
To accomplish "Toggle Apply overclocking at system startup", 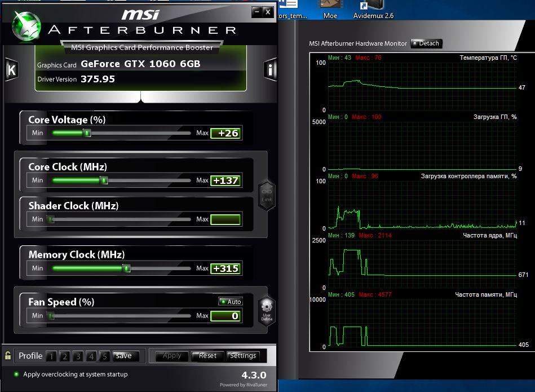I will click(x=71, y=375).
